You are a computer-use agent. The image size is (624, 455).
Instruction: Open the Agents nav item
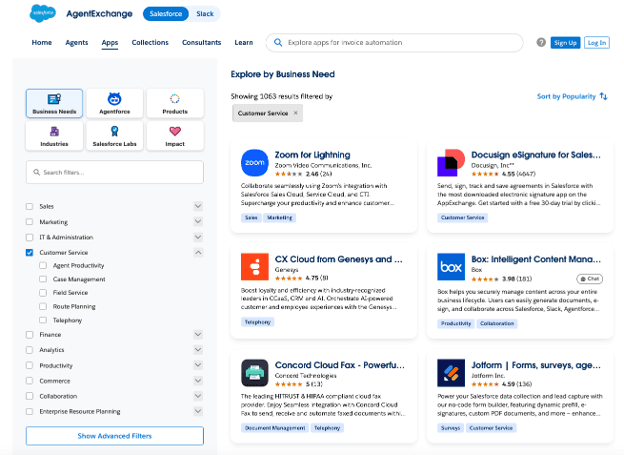77,43
